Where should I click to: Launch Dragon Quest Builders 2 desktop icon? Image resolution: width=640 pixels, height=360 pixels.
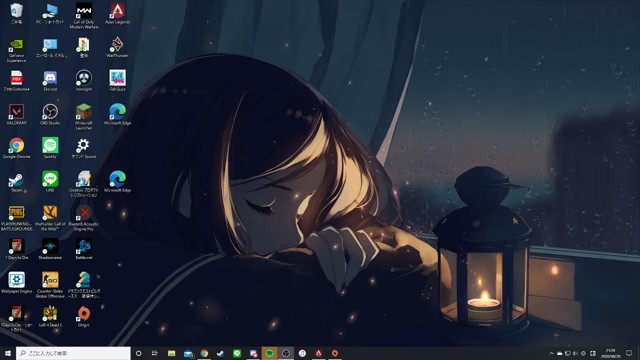coord(84,285)
